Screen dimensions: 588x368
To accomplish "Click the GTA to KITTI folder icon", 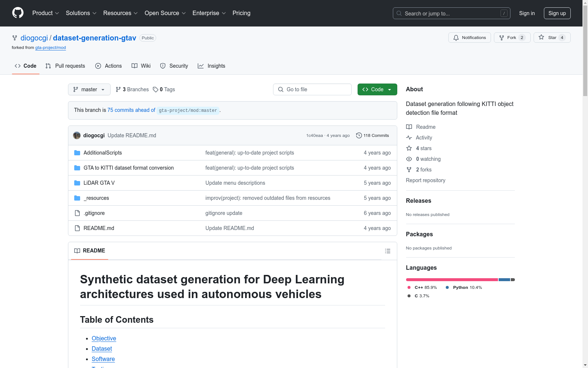I will point(77,168).
